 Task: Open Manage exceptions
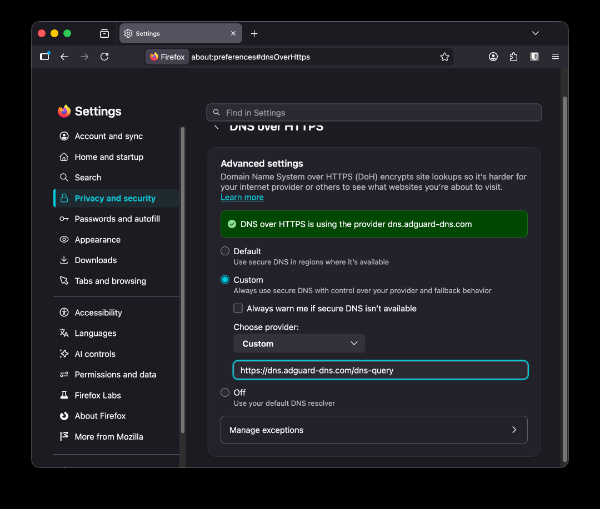pyautogui.click(x=374, y=430)
